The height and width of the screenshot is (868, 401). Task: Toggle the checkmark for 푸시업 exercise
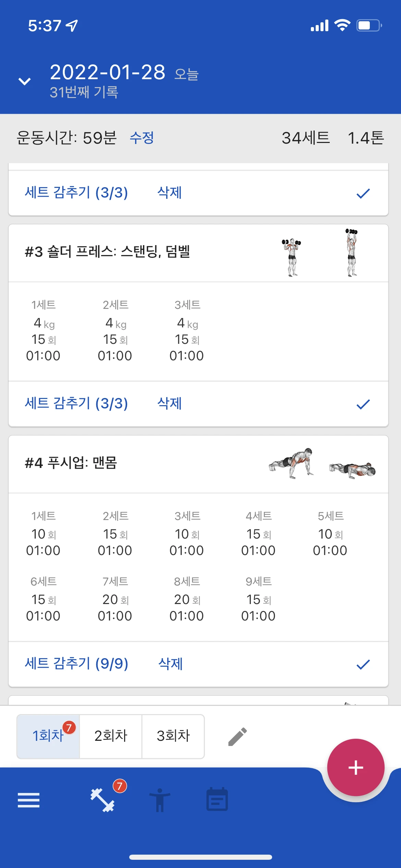coord(363,664)
